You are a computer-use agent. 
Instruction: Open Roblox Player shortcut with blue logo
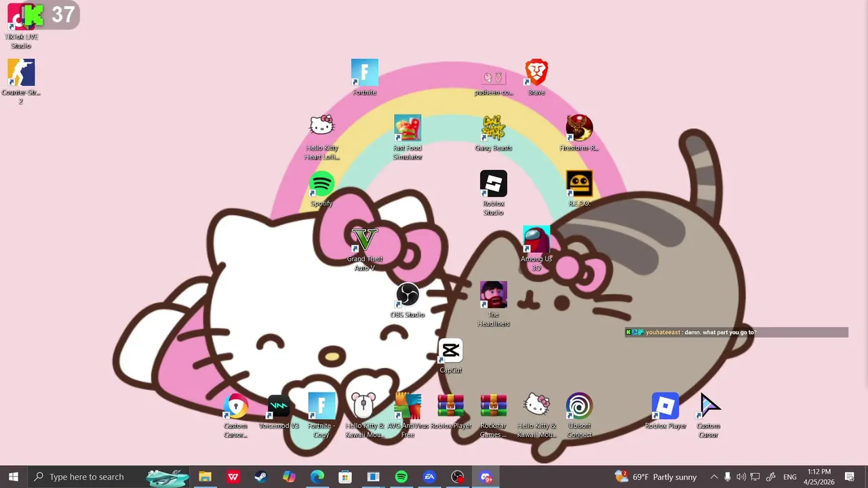(665, 411)
